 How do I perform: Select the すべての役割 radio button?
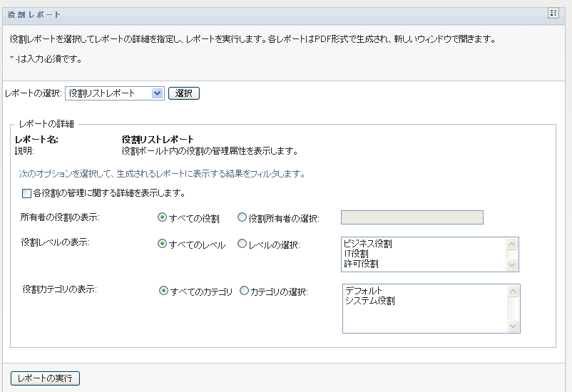[x=163, y=217]
